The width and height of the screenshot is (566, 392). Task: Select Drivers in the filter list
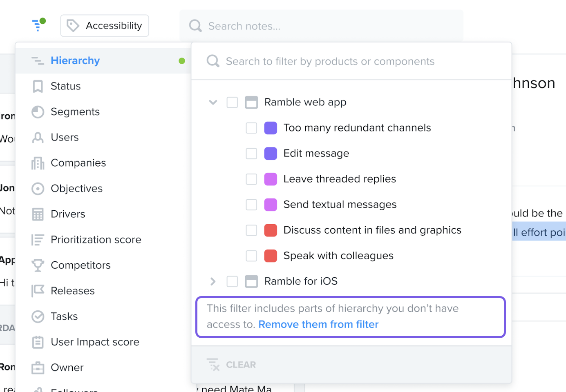tap(103, 214)
